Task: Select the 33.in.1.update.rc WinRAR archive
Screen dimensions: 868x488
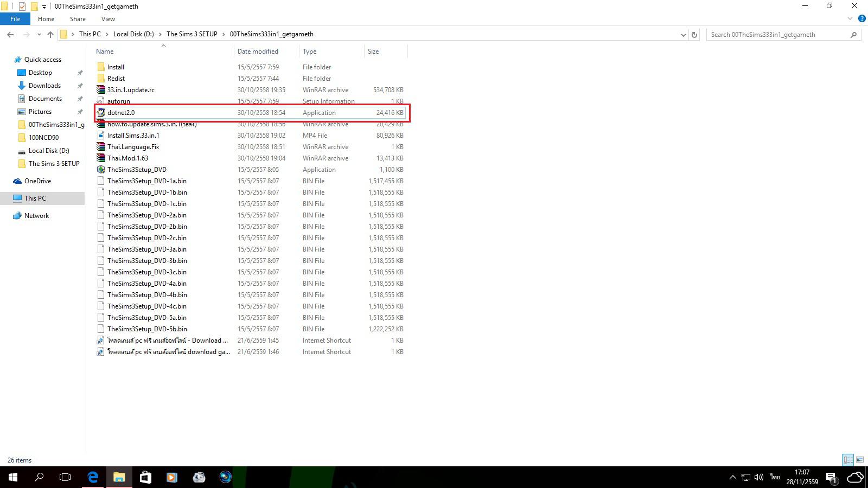Action: coord(131,90)
